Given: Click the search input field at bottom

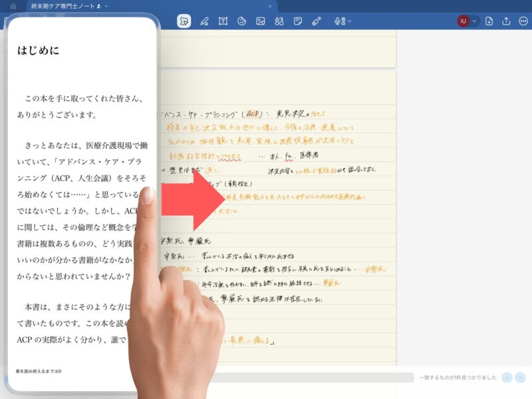Looking at the screenshot, I should coord(313,378).
